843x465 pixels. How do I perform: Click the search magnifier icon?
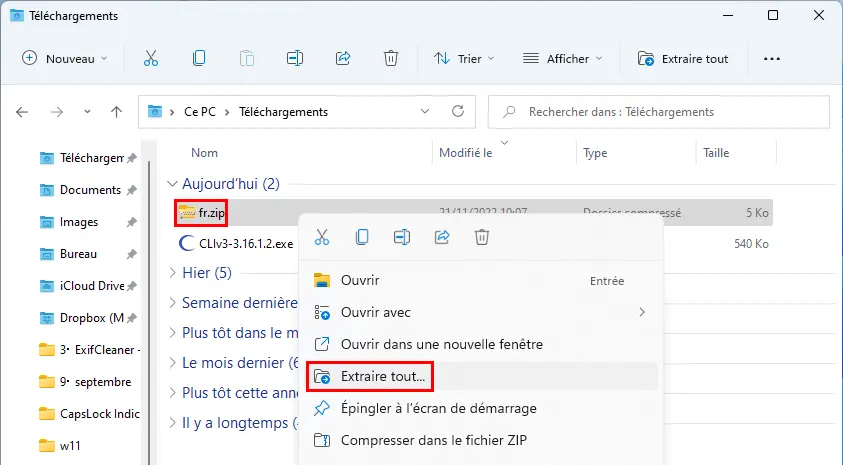click(509, 112)
